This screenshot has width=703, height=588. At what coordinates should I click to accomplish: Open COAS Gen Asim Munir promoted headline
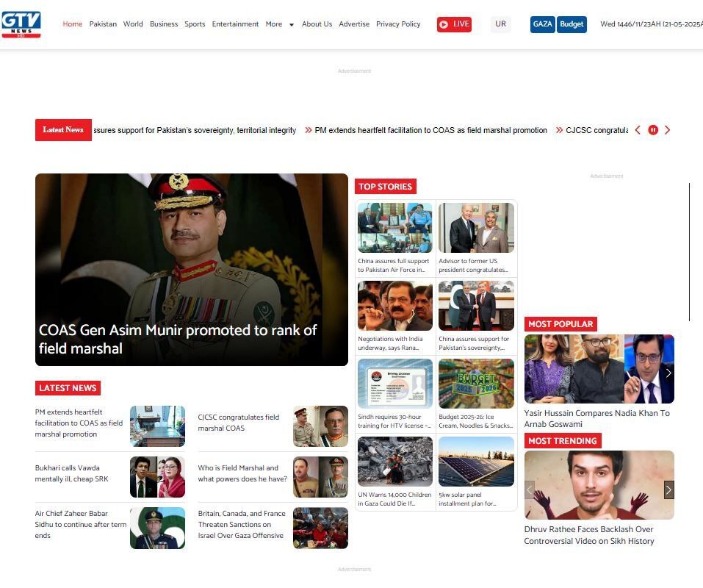click(x=178, y=339)
